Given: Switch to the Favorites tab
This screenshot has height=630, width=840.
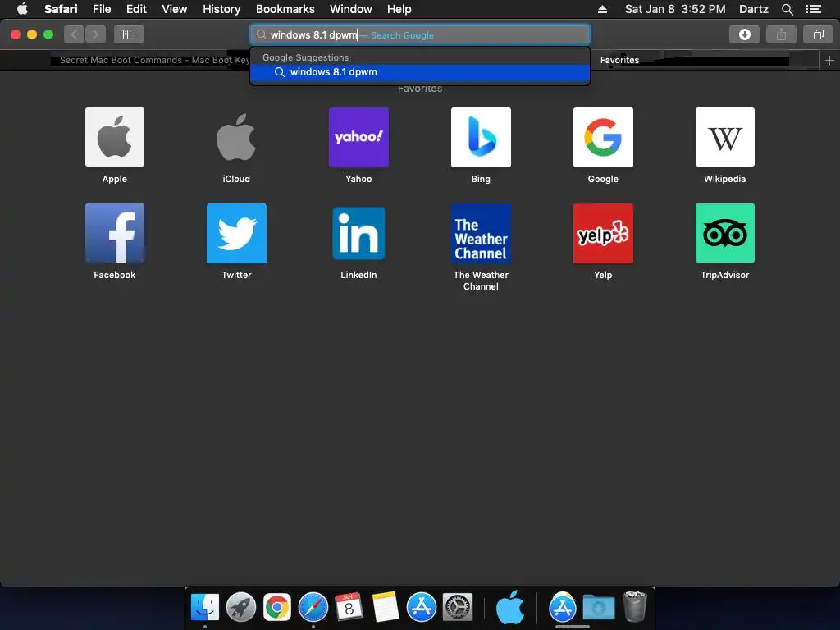Looking at the screenshot, I should pos(619,60).
